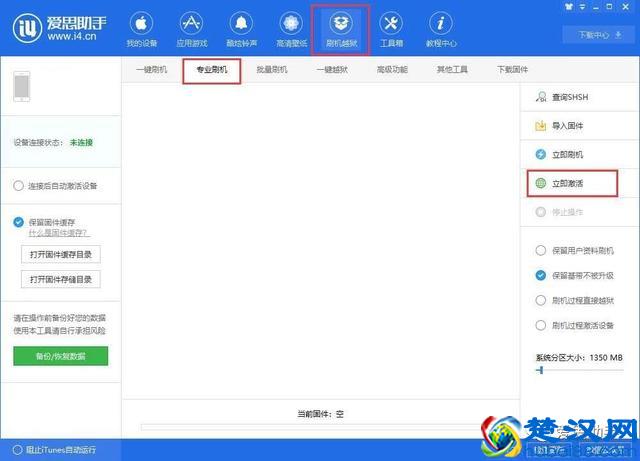Click the import firmware folder icon
The image size is (640, 461).
click(x=541, y=126)
